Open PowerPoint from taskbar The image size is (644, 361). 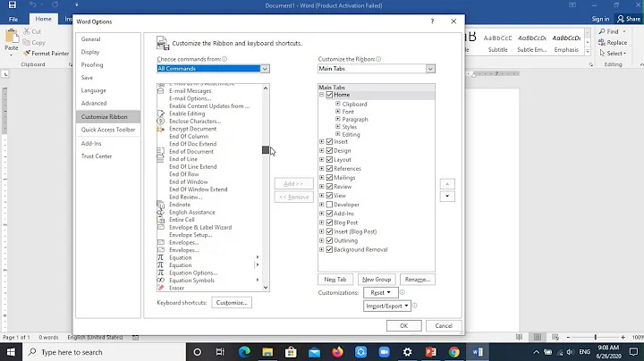[430, 352]
